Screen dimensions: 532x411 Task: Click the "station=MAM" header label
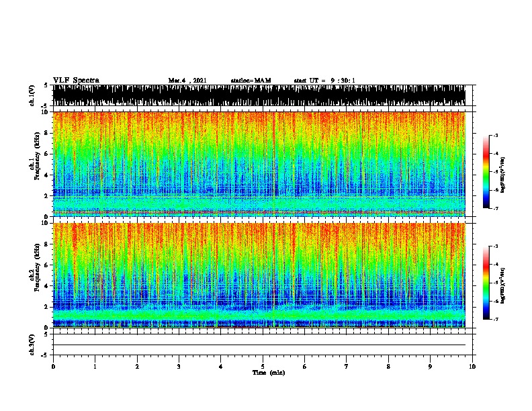tap(251, 81)
